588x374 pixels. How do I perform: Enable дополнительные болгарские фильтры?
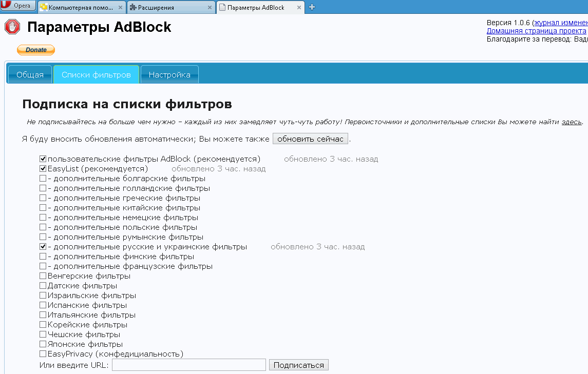click(x=43, y=179)
